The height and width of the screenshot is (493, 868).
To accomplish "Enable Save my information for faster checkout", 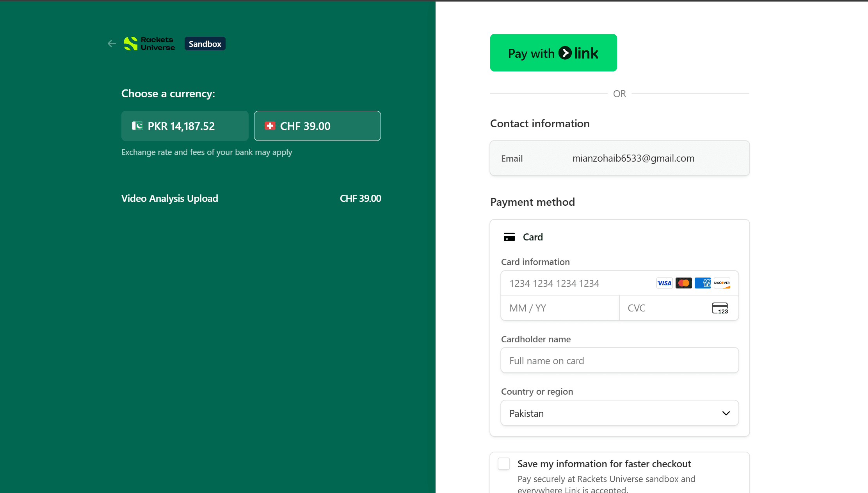I will pyautogui.click(x=504, y=464).
